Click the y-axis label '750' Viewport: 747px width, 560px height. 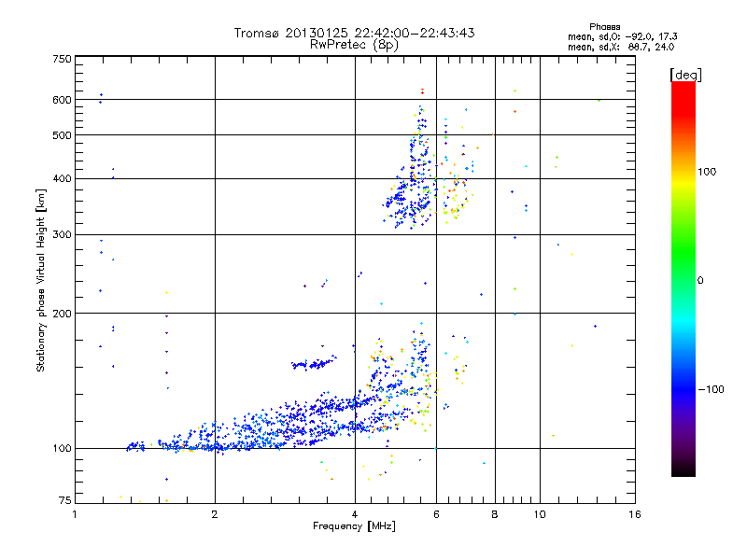coord(62,59)
